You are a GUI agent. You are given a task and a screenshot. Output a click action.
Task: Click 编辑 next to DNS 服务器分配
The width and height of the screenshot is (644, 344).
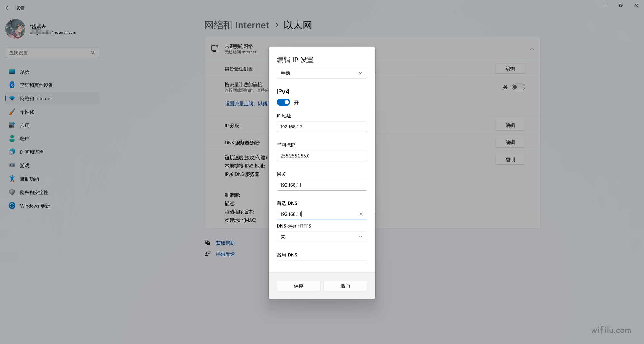[510, 143]
